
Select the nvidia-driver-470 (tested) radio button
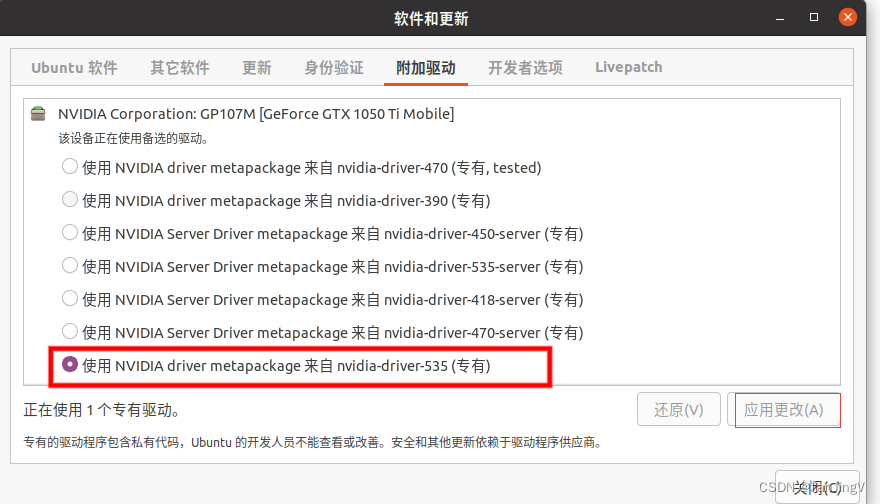(x=70, y=167)
